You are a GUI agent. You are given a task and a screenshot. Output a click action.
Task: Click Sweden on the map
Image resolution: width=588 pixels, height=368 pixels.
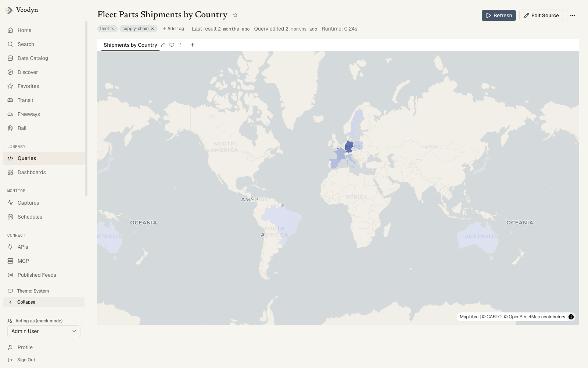point(356,123)
